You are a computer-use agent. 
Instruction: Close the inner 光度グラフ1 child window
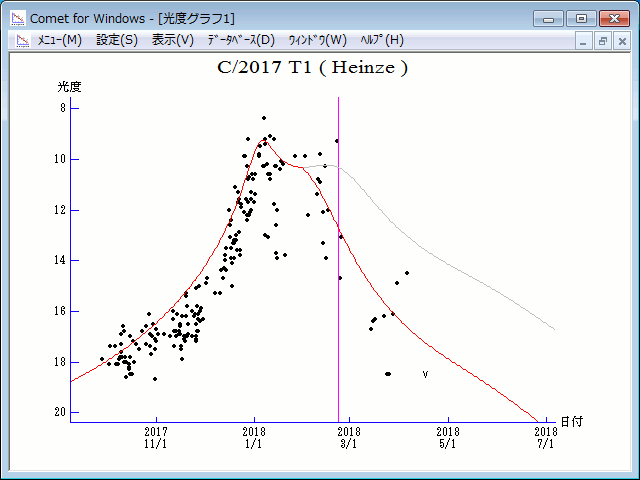[621, 41]
